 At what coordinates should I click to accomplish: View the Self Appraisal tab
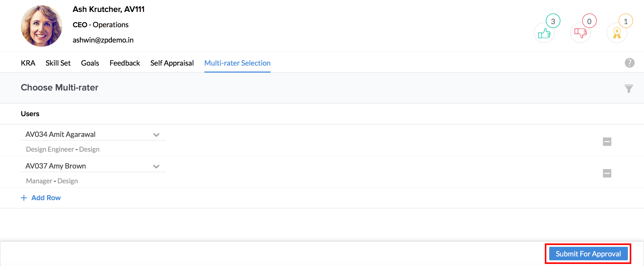(x=172, y=63)
